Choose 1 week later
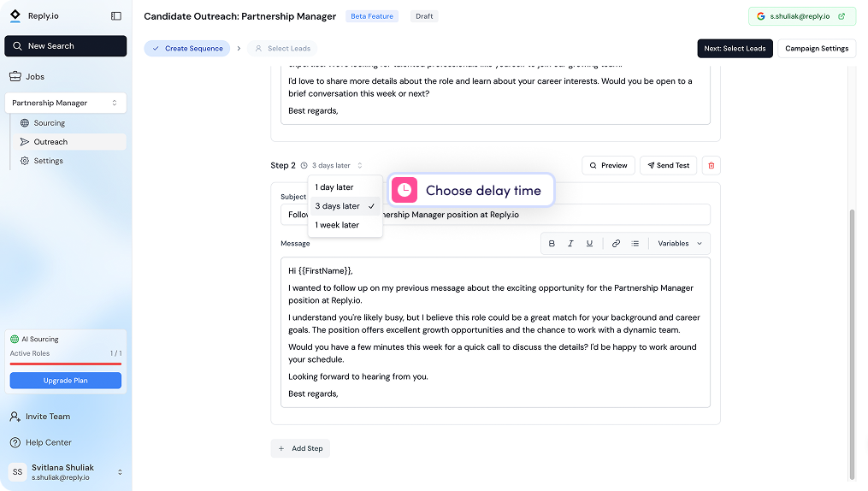The height and width of the screenshot is (491, 868). tap(345, 225)
